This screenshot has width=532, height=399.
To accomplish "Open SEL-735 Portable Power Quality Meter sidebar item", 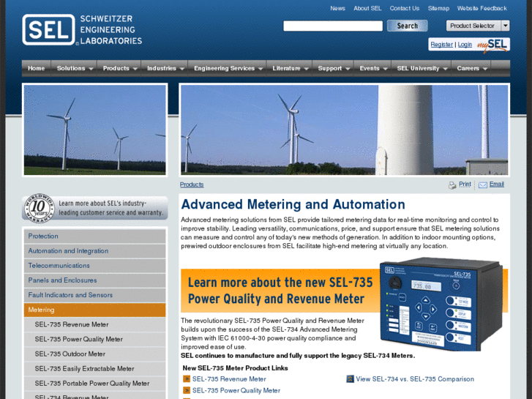I will [x=94, y=384].
